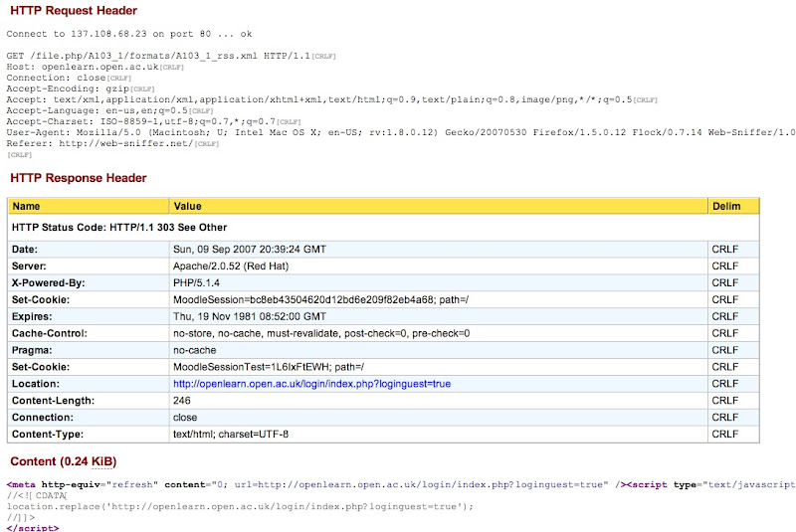Viewport: 796px width, 532px height.
Task: Click the PHP/5.1.4 X-Powered-By value
Action: tap(197, 282)
